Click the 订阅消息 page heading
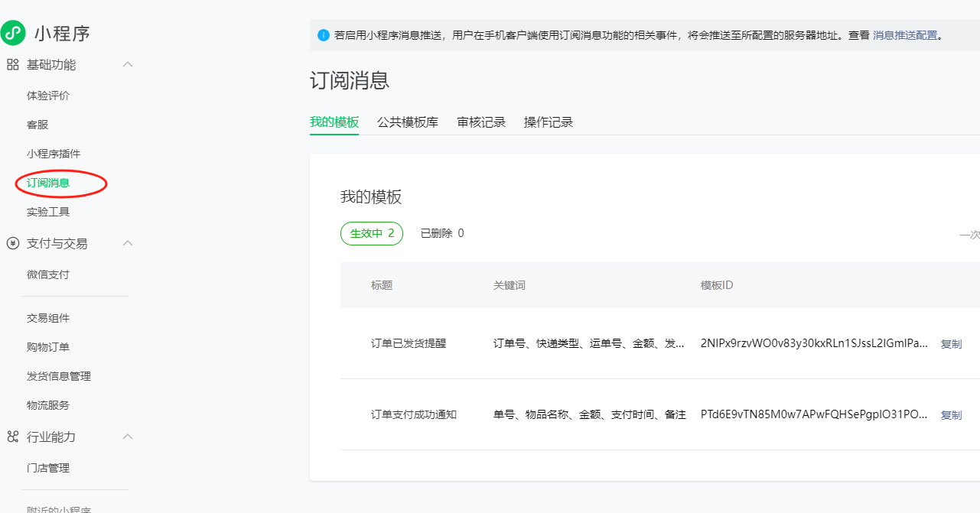 pyautogui.click(x=350, y=81)
